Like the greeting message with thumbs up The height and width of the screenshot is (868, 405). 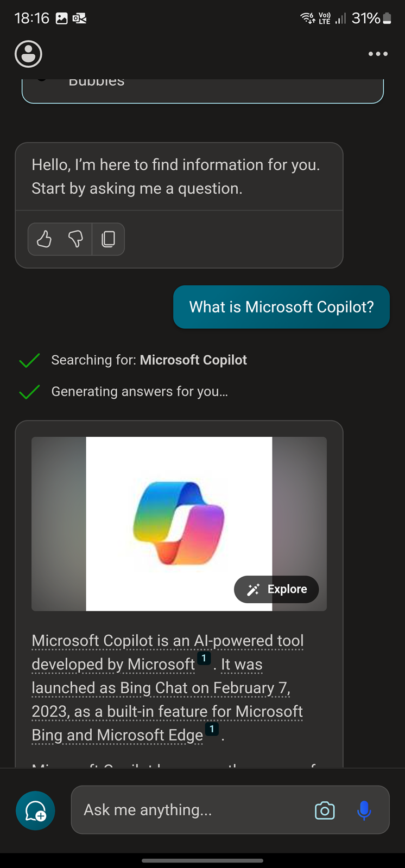(x=45, y=239)
